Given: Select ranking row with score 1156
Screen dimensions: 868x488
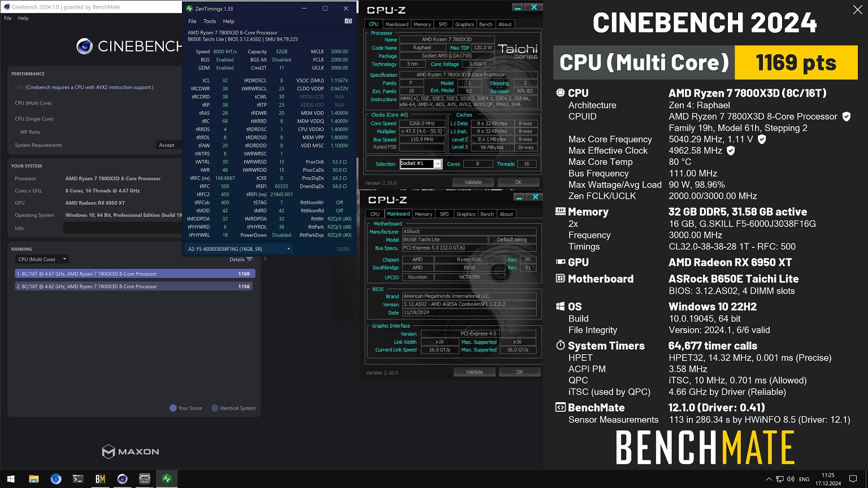Looking at the screenshot, I should pos(135,286).
